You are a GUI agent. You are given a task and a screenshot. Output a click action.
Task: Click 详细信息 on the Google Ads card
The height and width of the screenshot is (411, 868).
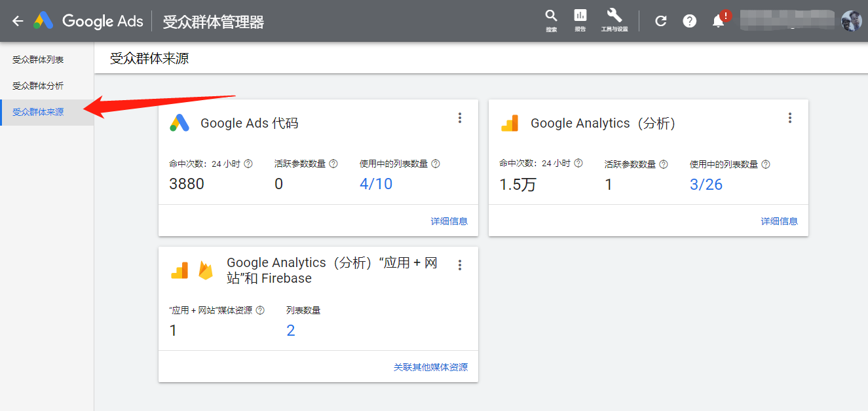[x=449, y=221]
